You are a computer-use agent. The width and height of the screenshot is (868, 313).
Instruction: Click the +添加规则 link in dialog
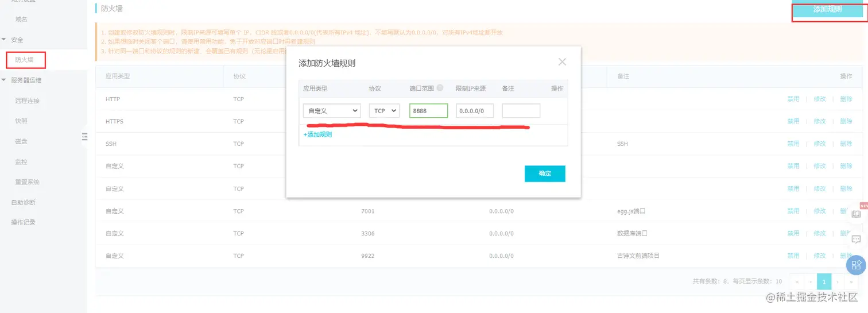point(317,134)
